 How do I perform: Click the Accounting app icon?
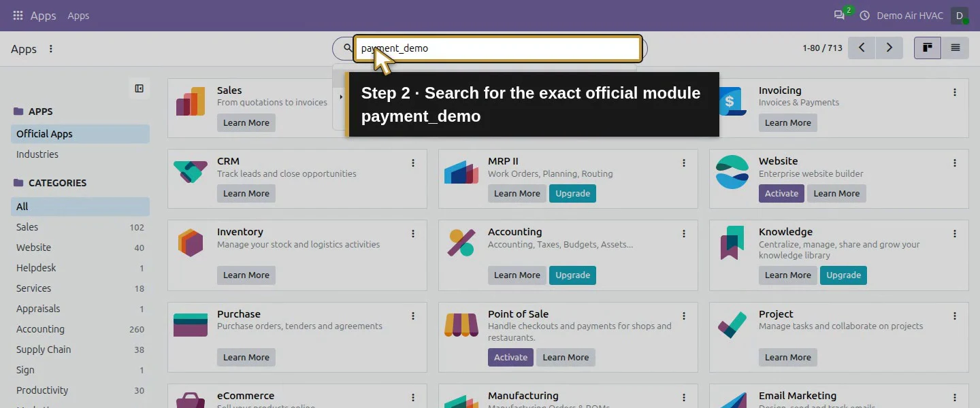[461, 243]
